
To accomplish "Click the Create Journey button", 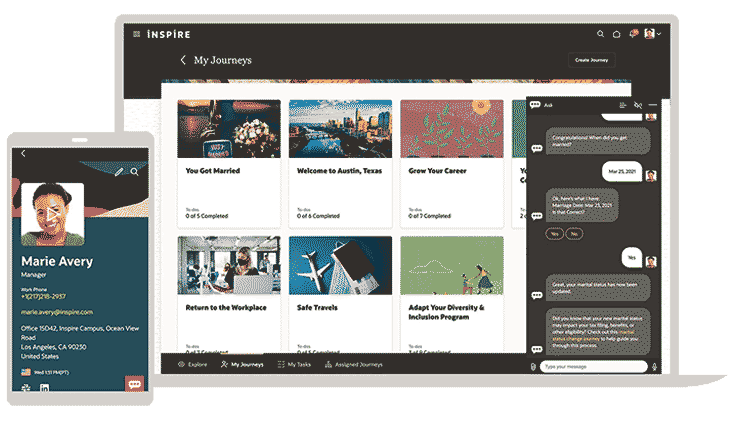I will coord(591,60).
